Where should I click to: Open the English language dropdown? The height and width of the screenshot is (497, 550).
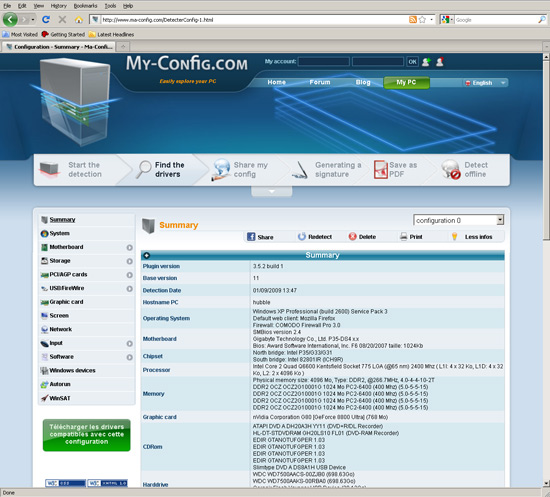tap(485, 83)
